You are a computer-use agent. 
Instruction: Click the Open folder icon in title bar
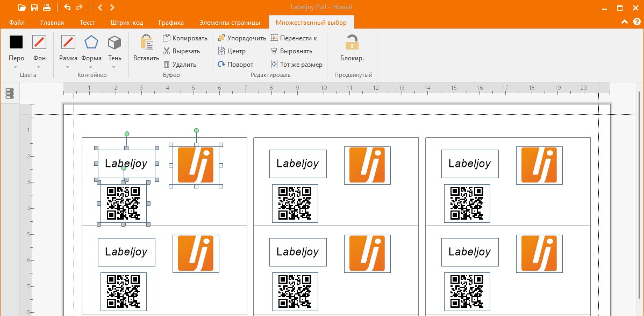22,8
